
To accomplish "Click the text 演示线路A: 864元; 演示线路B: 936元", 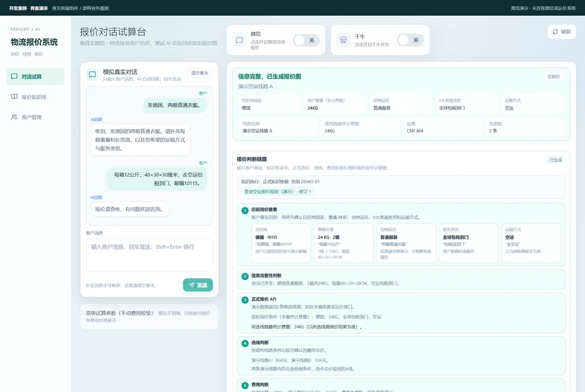I will [x=289, y=360].
